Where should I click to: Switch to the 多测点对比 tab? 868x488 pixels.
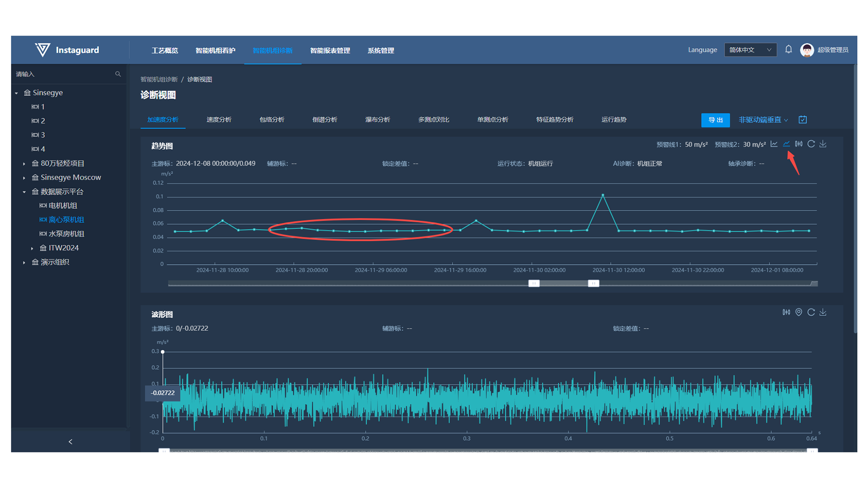tap(434, 119)
